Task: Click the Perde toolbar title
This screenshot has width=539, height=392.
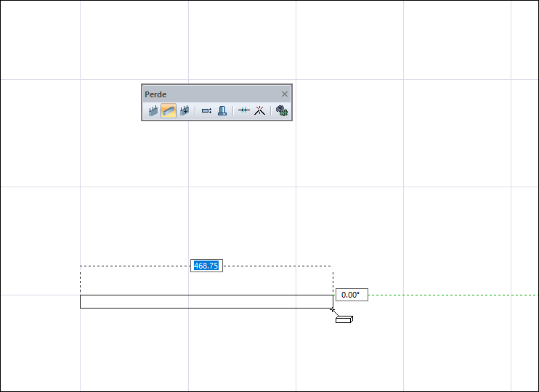Action: point(155,94)
